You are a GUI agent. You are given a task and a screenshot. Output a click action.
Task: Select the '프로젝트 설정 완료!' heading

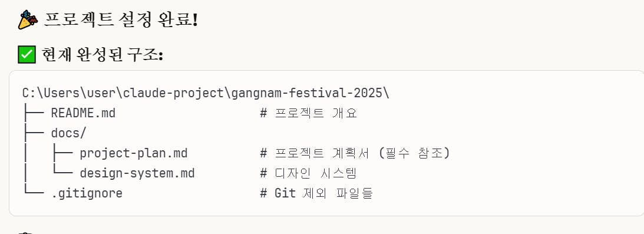(121, 19)
